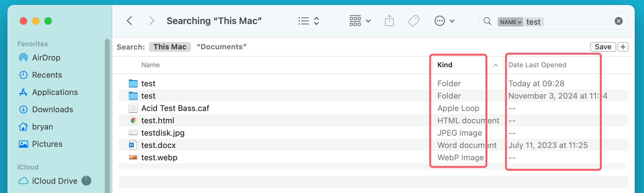Image resolution: width=644 pixels, height=193 pixels.
Task: Open AirDrop in the sidebar
Action: click(45, 58)
